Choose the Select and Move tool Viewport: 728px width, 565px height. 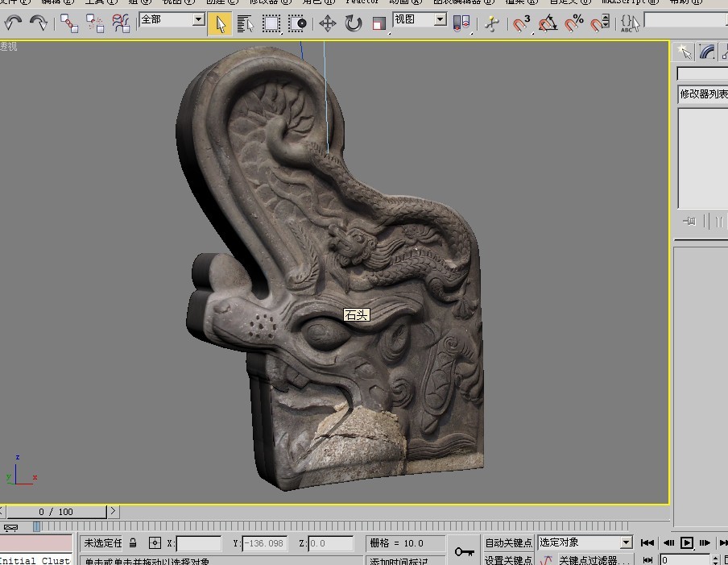(328, 23)
